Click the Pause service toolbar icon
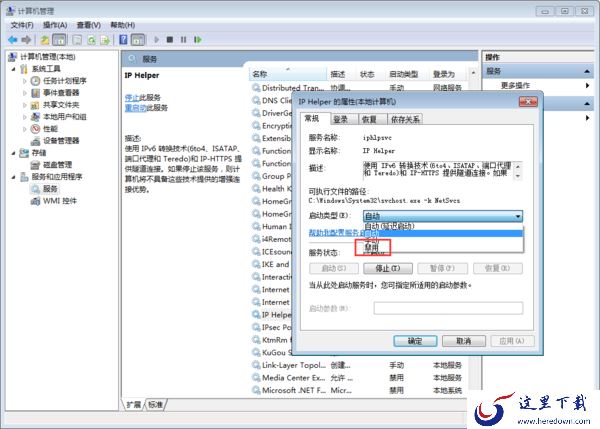 [x=184, y=39]
